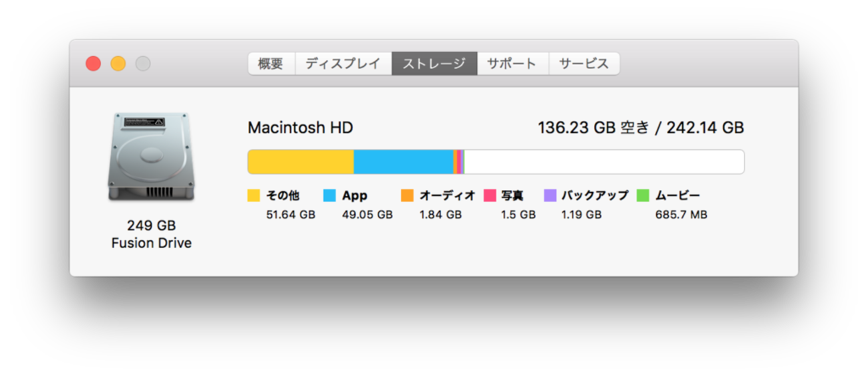Click the blue App legend swatch
This screenshot has width=868, height=376.
pos(329,195)
